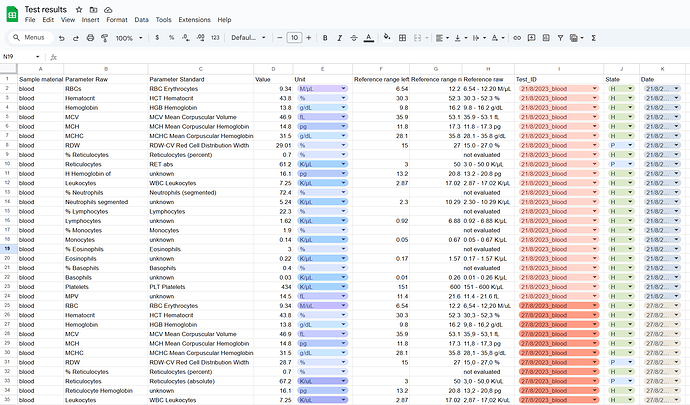Select row 19 header

tap(8, 249)
